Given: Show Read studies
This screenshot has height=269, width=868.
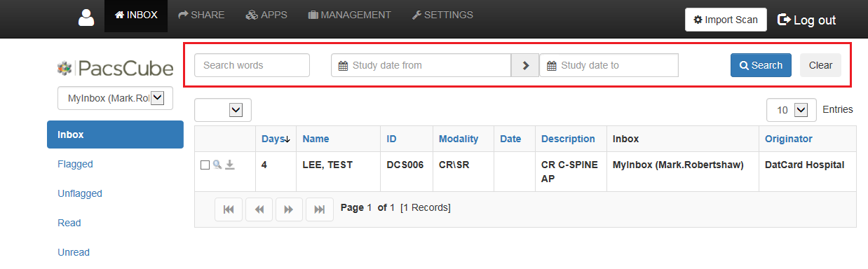Looking at the screenshot, I should [69, 223].
